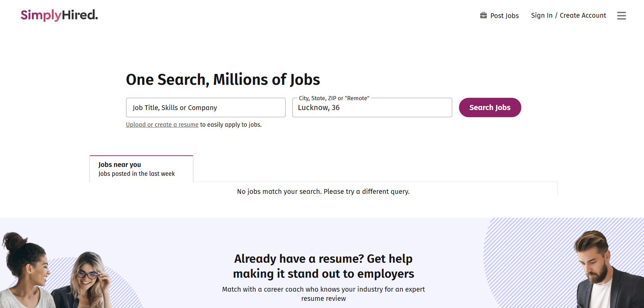
Task: Open the Post Jobs link
Action: click(x=504, y=16)
